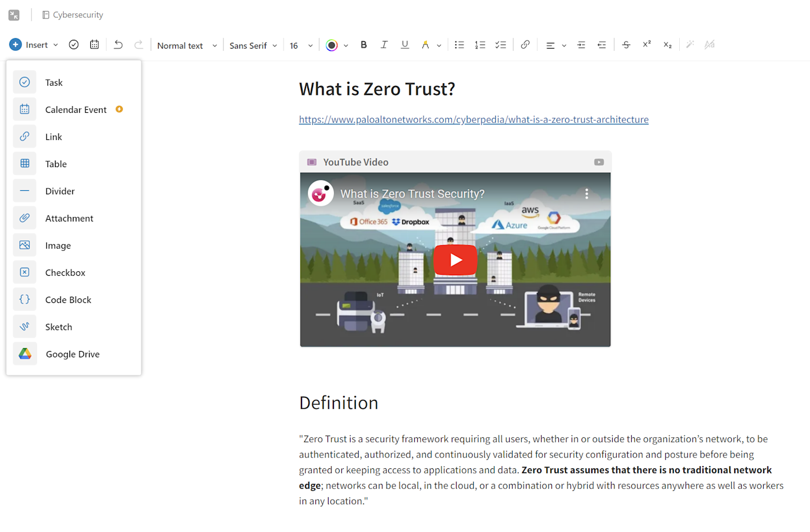
Task: Choose Checkbox from the Insert menu
Action: (x=73, y=272)
